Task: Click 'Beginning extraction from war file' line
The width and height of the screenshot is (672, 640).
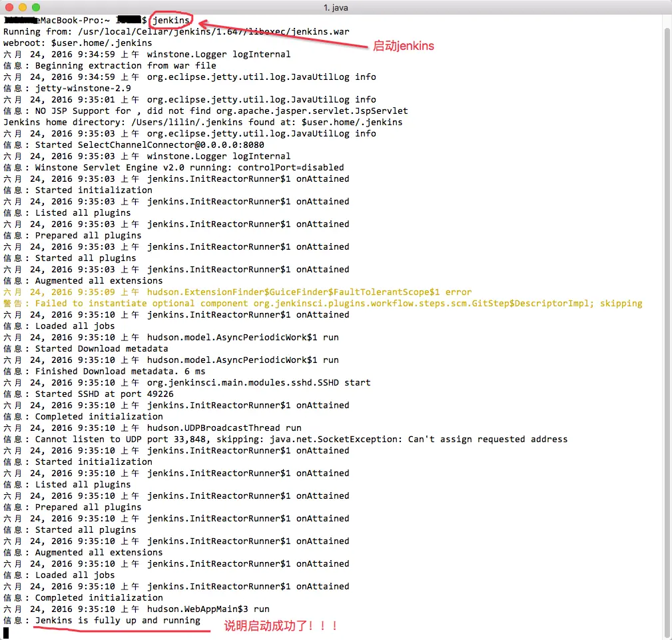Action: pos(110,65)
